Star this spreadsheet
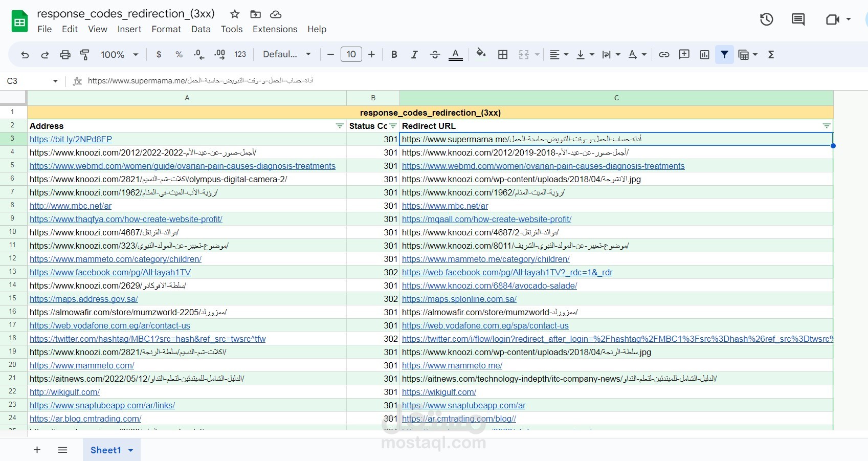 [235, 14]
